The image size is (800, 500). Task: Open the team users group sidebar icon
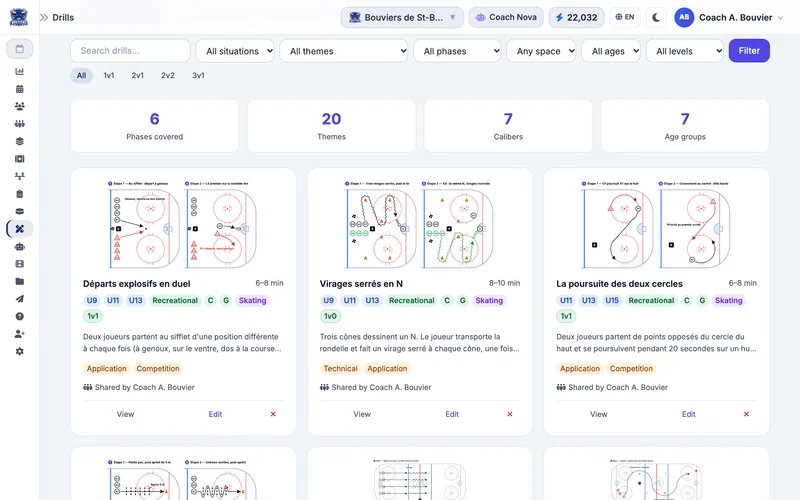pyautogui.click(x=19, y=106)
